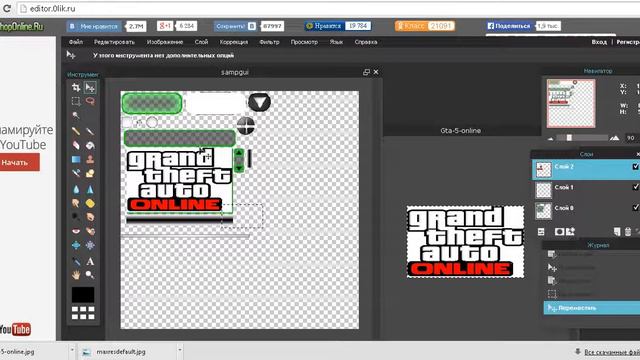Screen dimensions: 640x360
Task: Open dropdown arrow next to 5-online.jpg download
Action: pyautogui.click(x=72, y=350)
